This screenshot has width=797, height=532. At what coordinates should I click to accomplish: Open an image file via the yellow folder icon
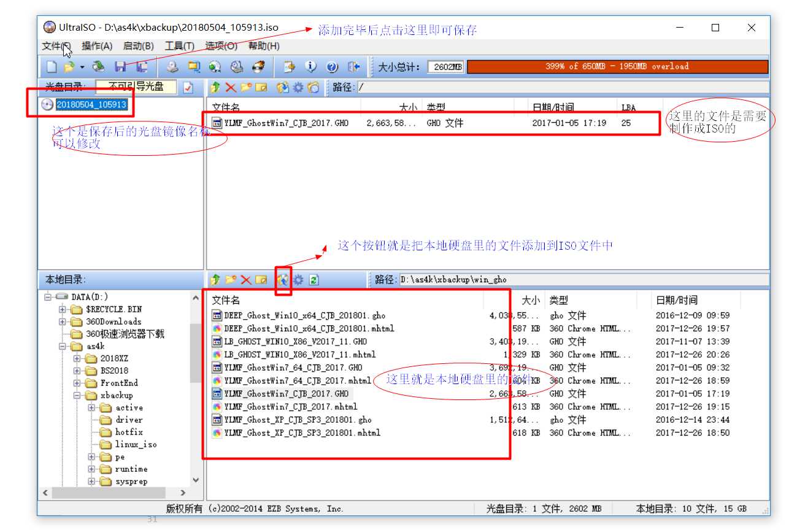tap(68, 66)
